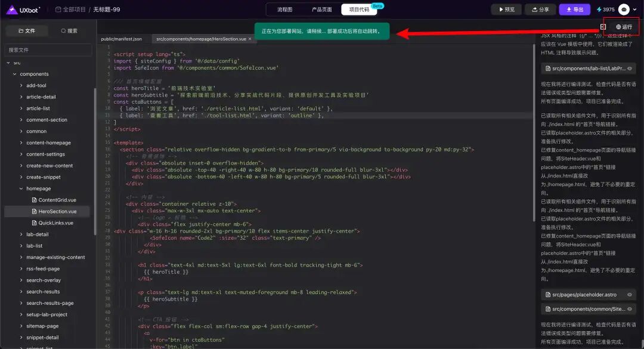Viewport: 644px width, 349px height.
Task: Expand the create-new-content folder
Action: (21, 166)
